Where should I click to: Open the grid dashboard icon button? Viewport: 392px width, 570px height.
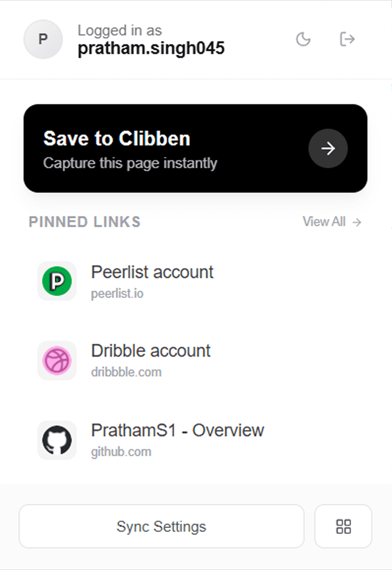(343, 526)
